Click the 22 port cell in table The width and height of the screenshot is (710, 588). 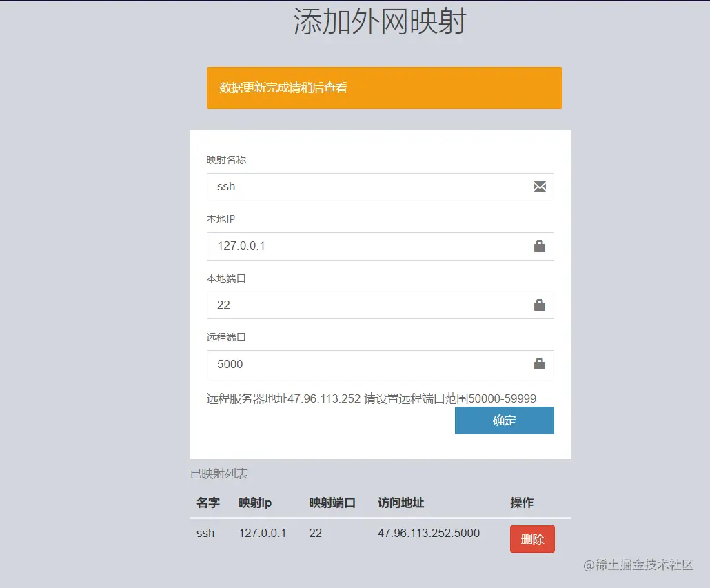coord(316,534)
